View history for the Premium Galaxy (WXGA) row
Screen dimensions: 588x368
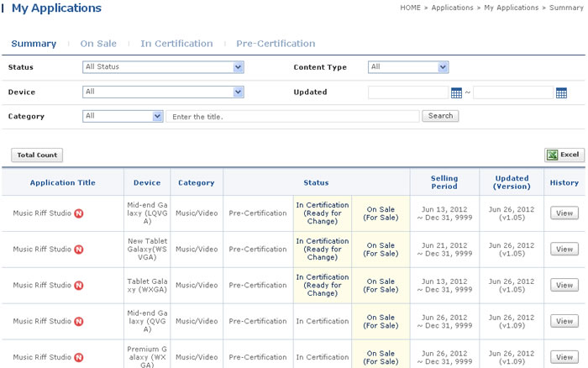point(564,357)
